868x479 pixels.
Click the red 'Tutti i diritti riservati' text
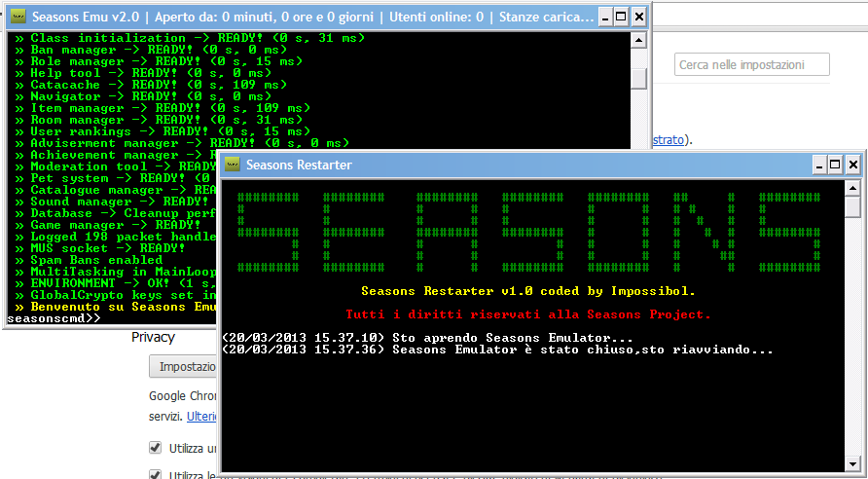click(x=528, y=314)
